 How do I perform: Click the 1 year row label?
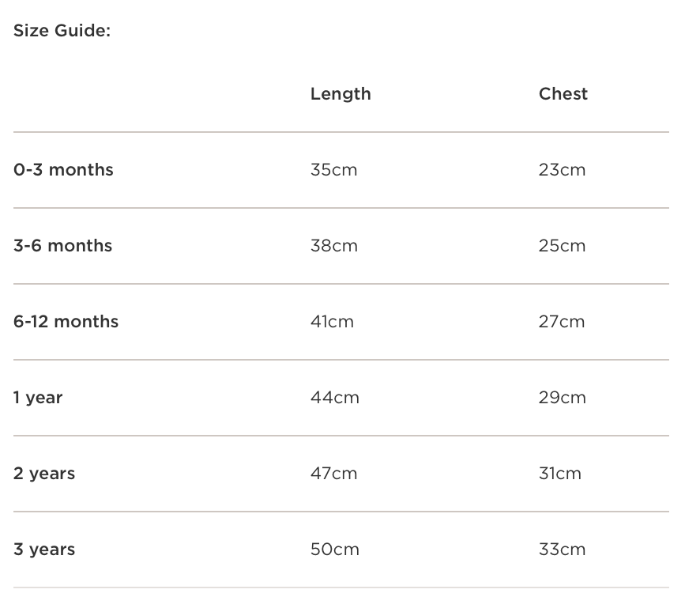pos(38,398)
